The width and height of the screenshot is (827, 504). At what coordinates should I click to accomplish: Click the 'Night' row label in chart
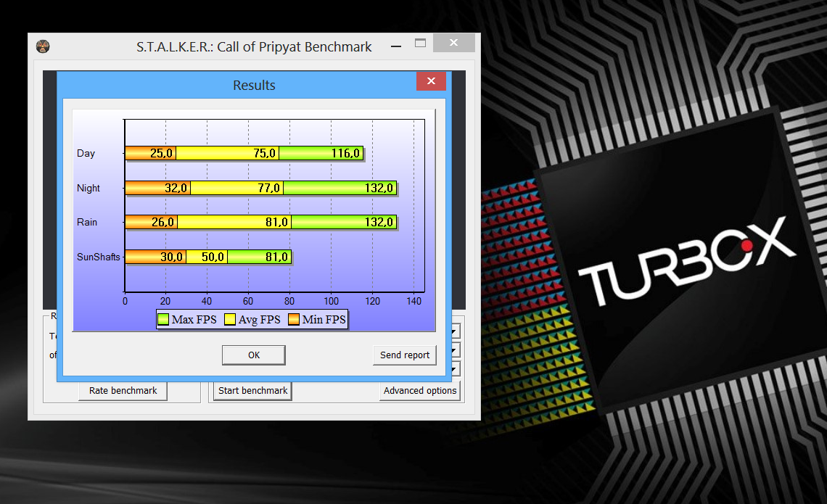(x=88, y=189)
